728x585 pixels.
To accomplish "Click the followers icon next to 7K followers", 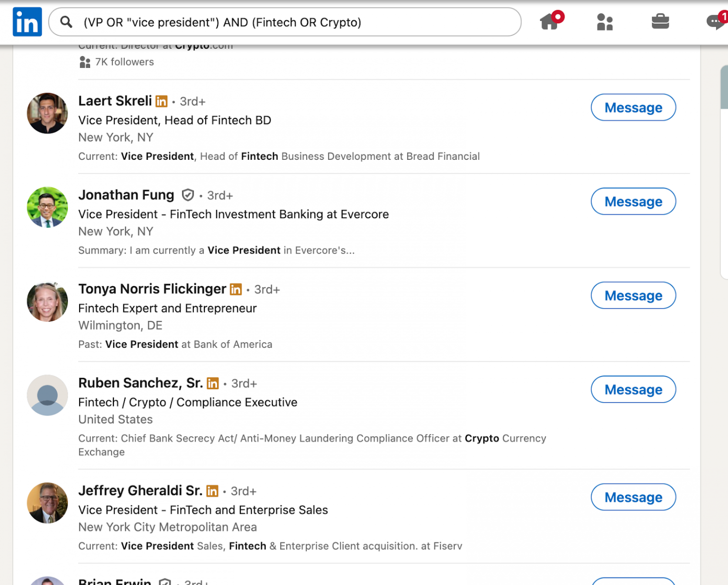I will pyautogui.click(x=85, y=62).
